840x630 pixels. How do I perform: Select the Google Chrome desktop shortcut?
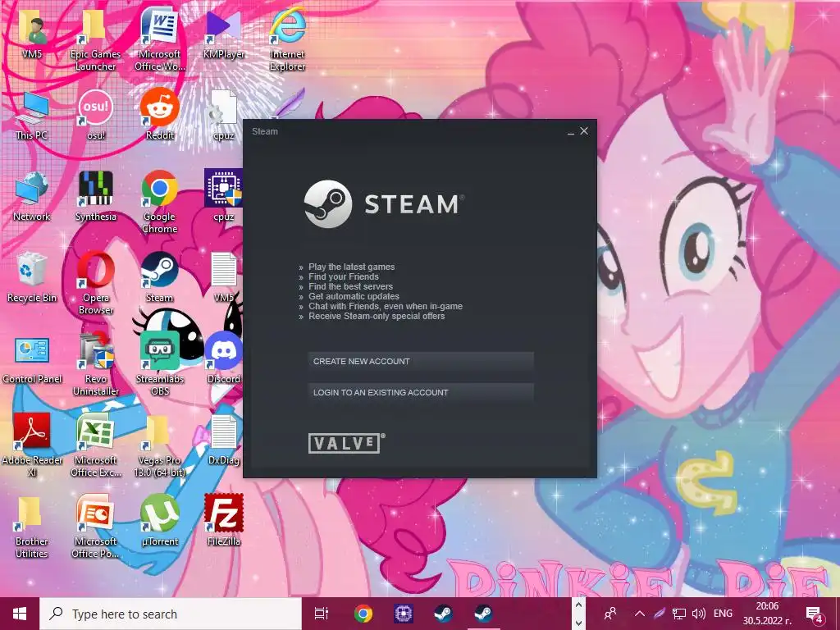click(160, 202)
